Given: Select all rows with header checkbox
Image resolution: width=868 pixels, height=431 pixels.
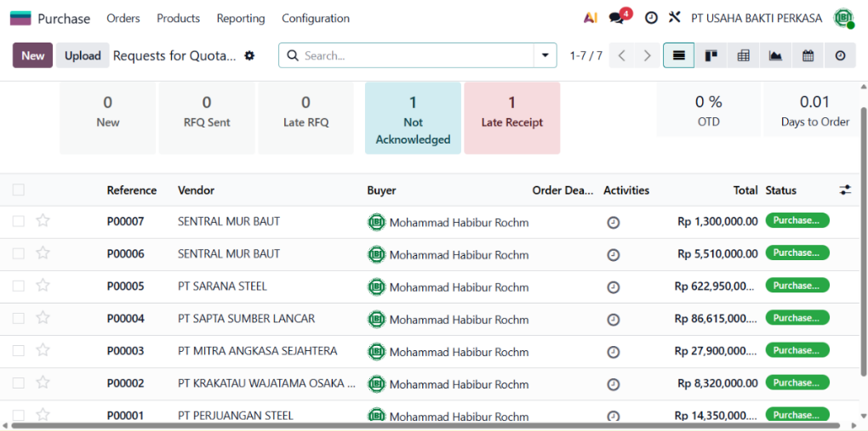Looking at the screenshot, I should pos(18,190).
